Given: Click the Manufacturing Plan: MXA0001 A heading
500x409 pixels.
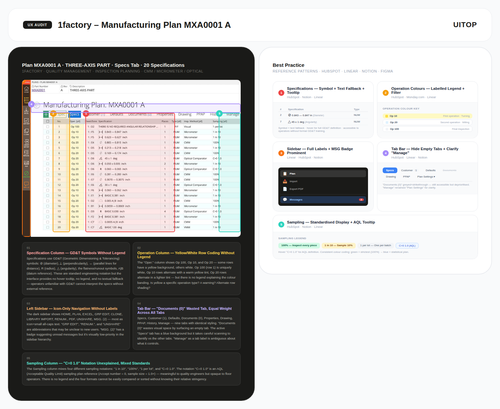Looking at the screenshot, I should [x=94, y=105].
